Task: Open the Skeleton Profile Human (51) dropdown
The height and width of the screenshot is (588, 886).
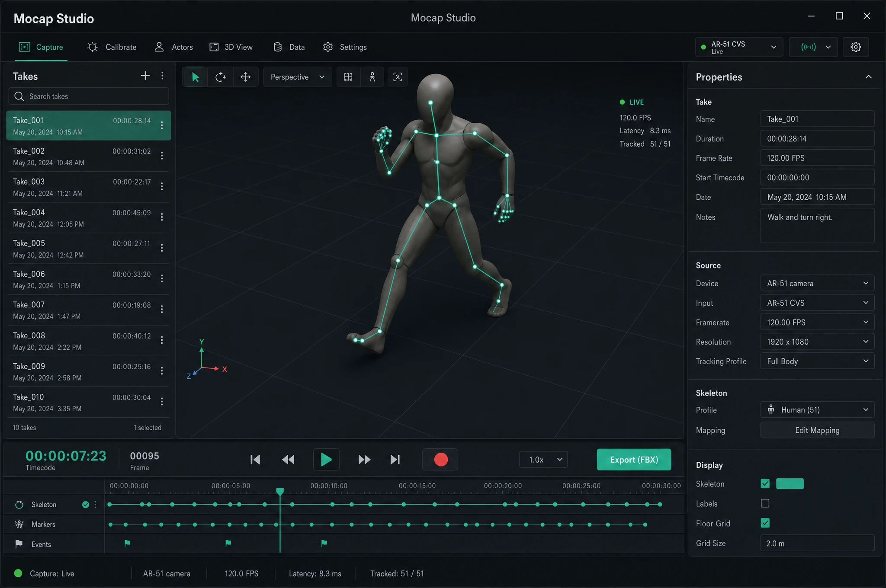Action: pyautogui.click(x=817, y=410)
